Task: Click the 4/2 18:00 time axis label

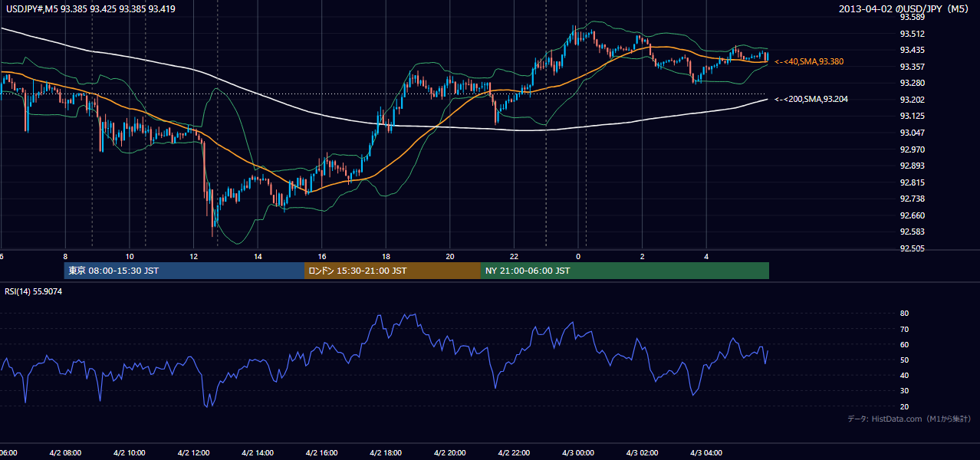Action: [386, 453]
